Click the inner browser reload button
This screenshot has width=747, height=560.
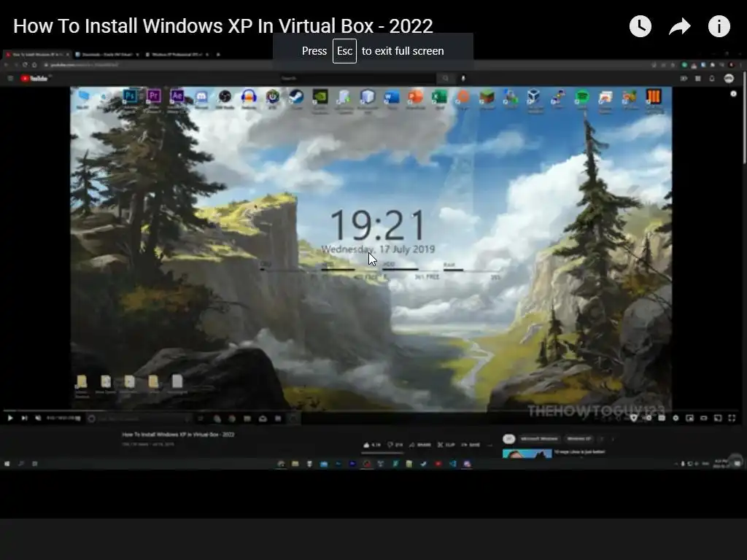(25, 65)
